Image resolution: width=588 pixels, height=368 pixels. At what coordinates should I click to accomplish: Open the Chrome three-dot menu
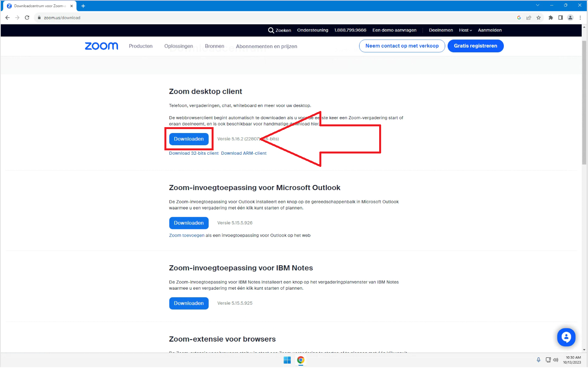click(580, 18)
